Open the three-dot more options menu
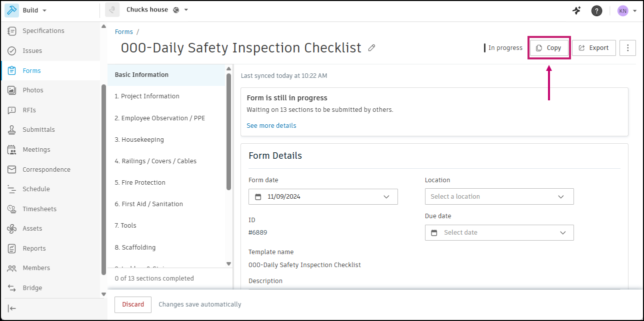Screen dimensions: 644x321 click(x=627, y=48)
